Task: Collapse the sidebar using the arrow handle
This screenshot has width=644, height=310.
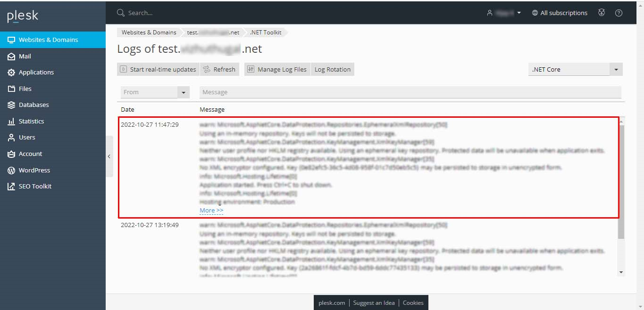Action: point(109,156)
